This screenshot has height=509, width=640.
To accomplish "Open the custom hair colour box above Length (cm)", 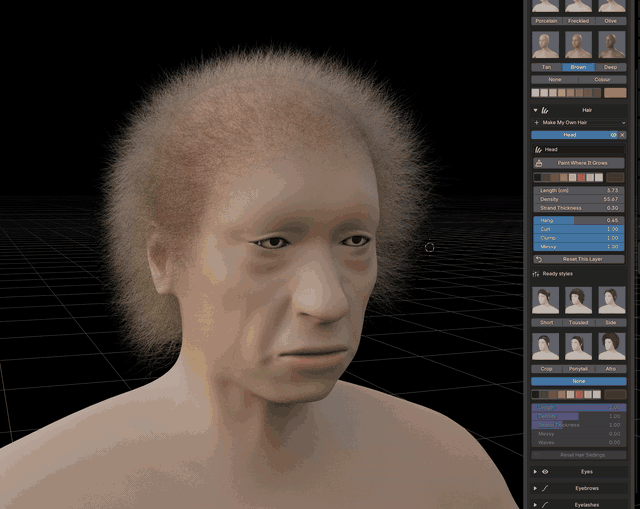I will [615, 178].
